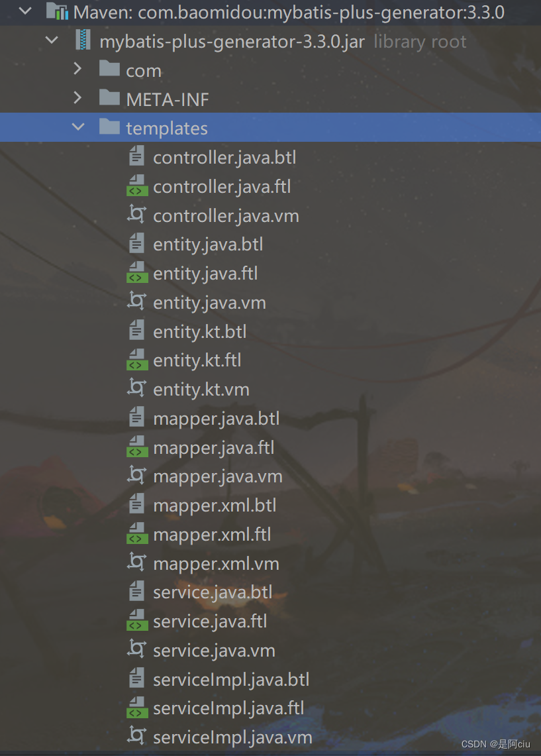Select file entity.kt.ftl

(197, 360)
